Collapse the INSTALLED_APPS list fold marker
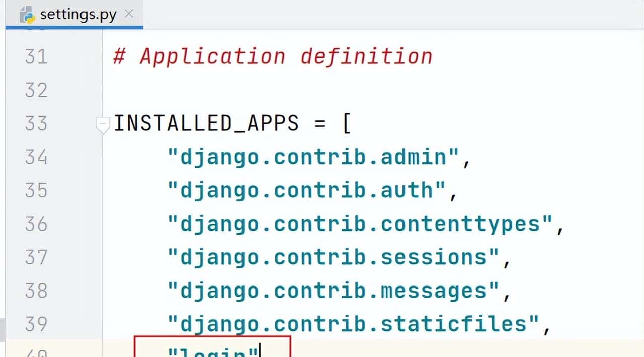The image size is (644, 357). (x=103, y=123)
